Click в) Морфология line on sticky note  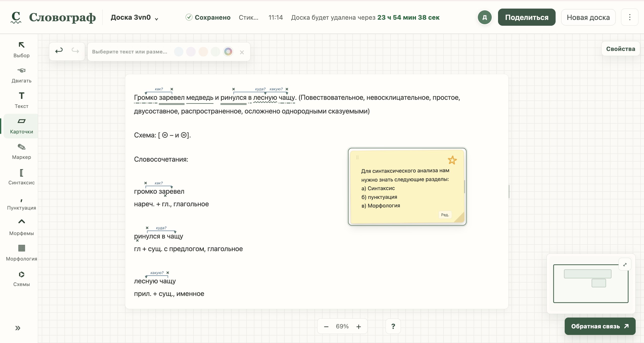381,206
